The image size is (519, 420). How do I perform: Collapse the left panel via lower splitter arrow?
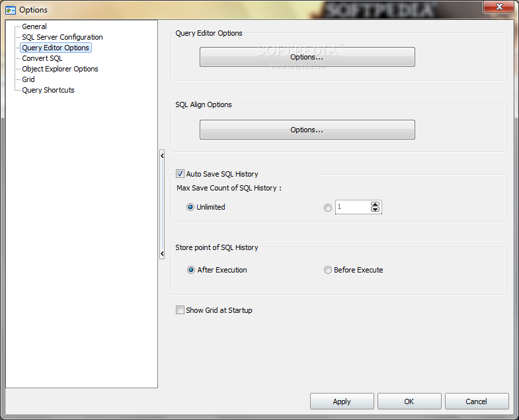[x=162, y=254]
